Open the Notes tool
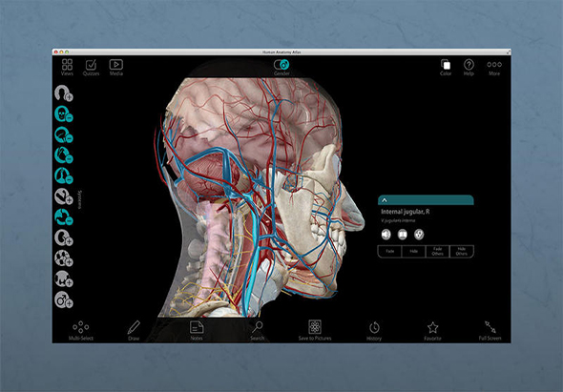The image size is (563, 392). point(197,330)
